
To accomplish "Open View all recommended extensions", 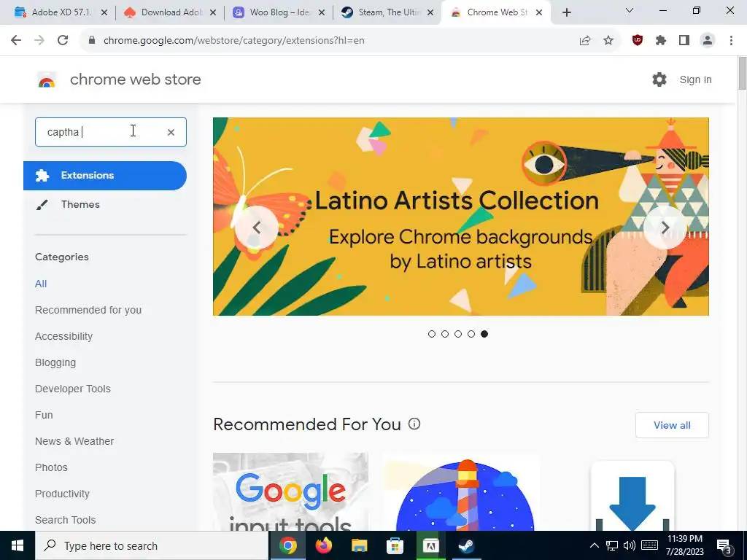I will coord(672,425).
